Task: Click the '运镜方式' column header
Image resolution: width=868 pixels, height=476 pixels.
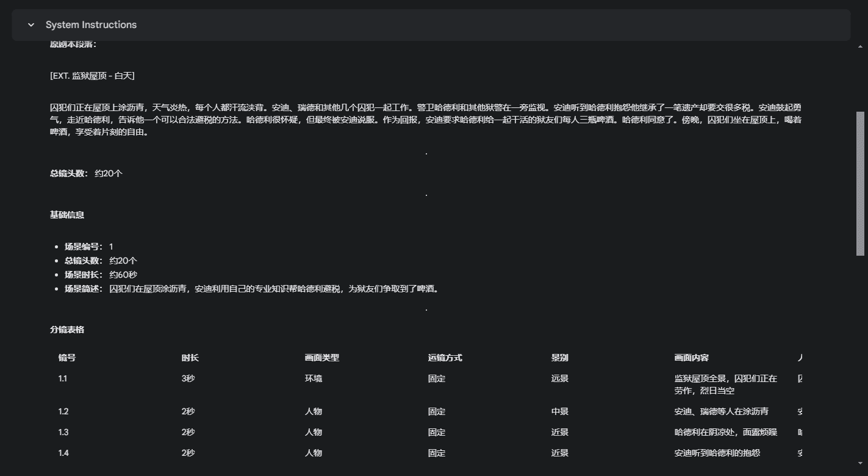Action: click(x=445, y=358)
